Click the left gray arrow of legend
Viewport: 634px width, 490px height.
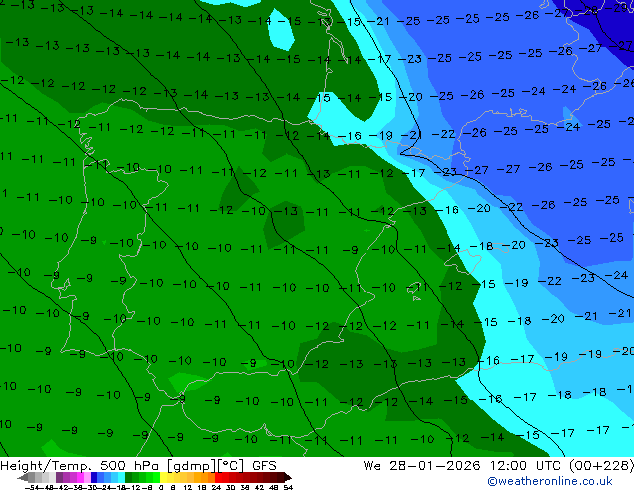coord(23,477)
